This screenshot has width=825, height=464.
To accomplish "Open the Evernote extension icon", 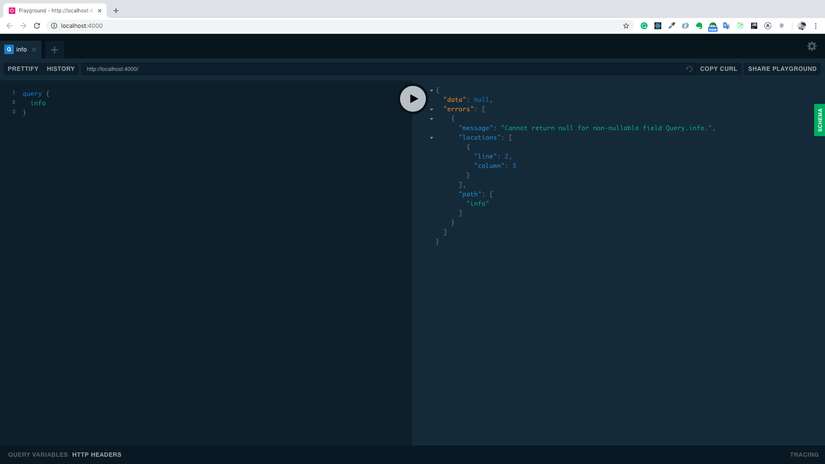I will 699,26.
